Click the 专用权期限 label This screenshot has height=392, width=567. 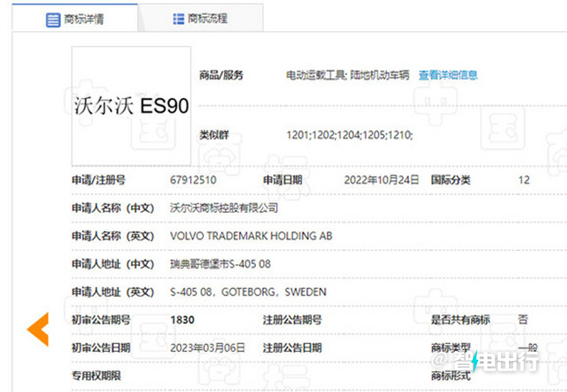pyautogui.click(x=96, y=376)
